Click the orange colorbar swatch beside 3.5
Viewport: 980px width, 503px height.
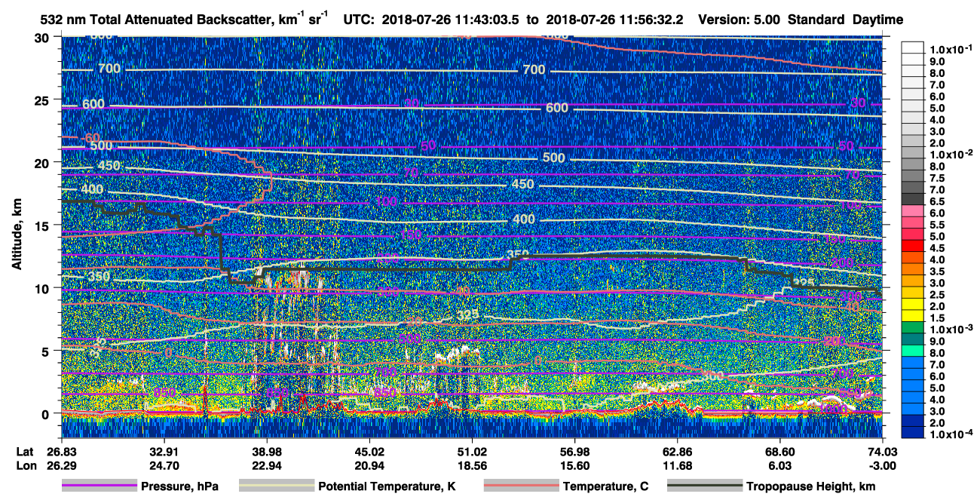click(x=914, y=271)
